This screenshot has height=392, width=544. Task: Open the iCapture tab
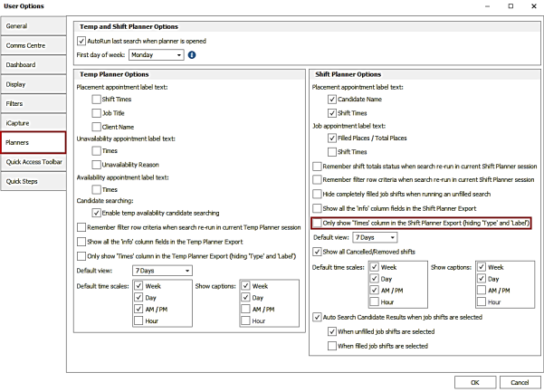pyautogui.click(x=33, y=123)
